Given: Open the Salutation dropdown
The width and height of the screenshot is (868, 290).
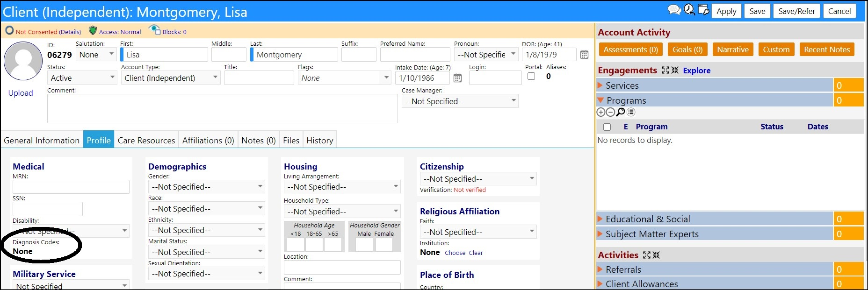Looking at the screenshot, I should pos(96,54).
